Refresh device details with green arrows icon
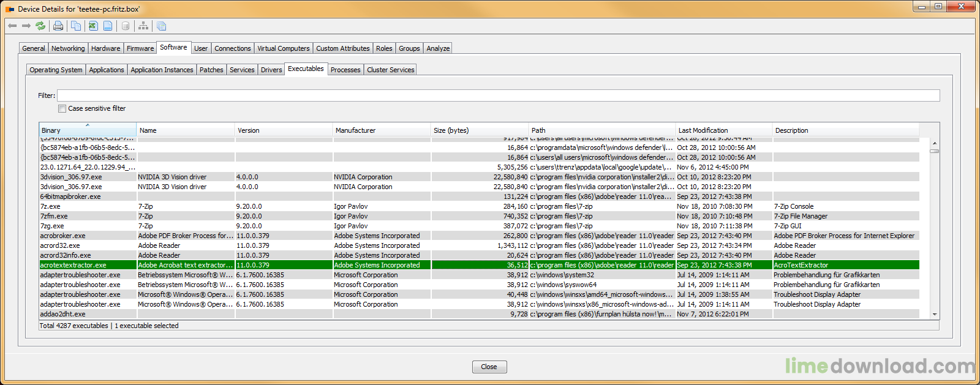Screen dimensions: 980x385 (40, 26)
